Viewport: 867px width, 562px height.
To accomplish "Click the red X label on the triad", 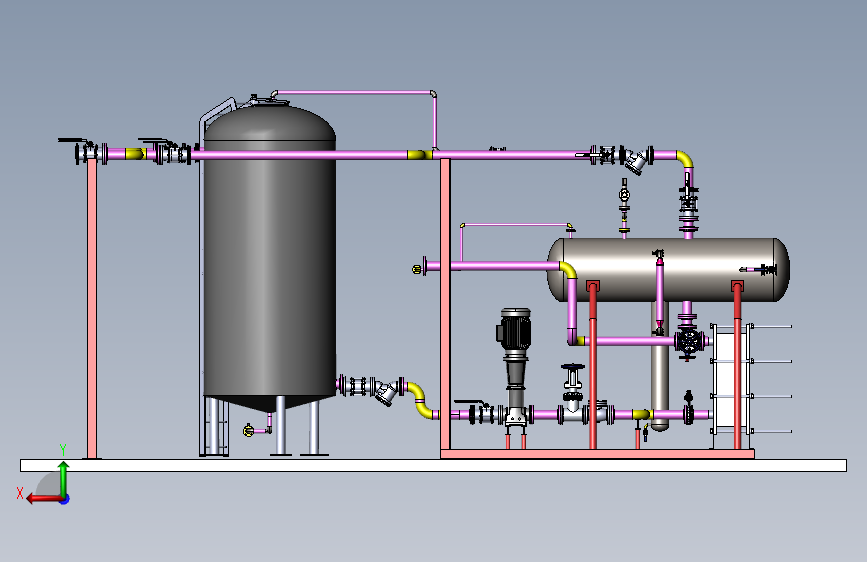I will point(20,493).
